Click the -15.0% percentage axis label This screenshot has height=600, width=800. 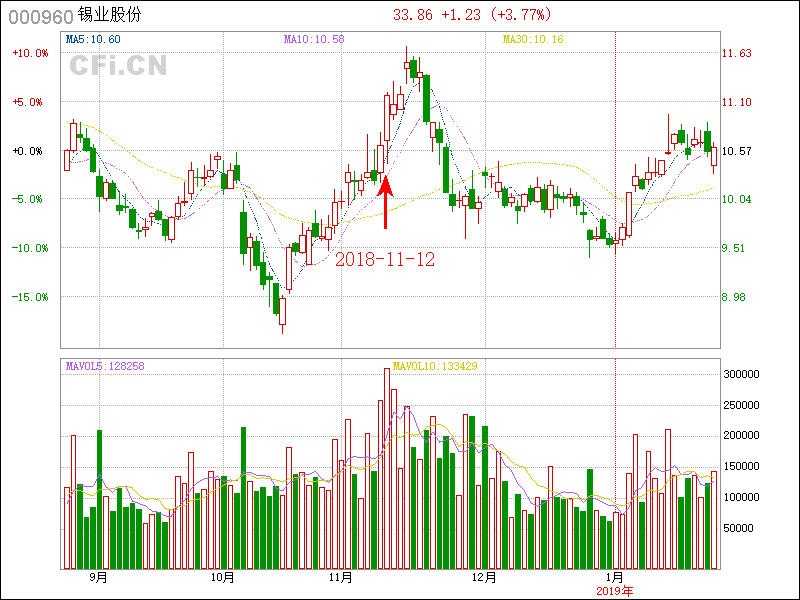click(x=30, y=297)
